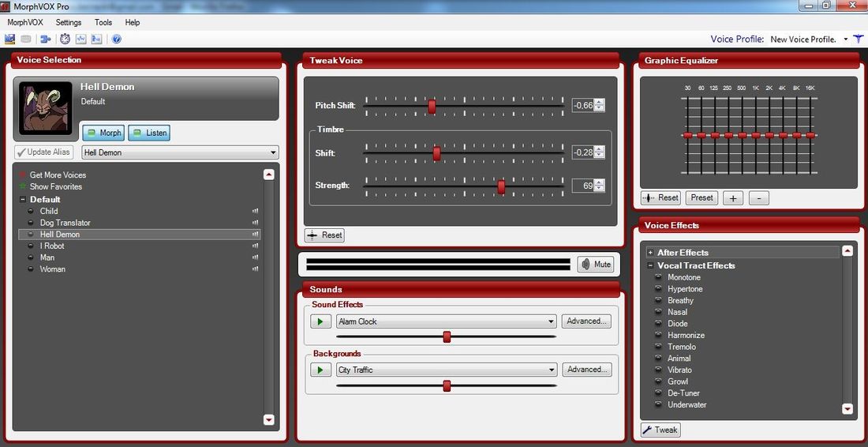The image size is (868, 447).
Task: Open the MorphVOX menu
Action: point(25,23)
